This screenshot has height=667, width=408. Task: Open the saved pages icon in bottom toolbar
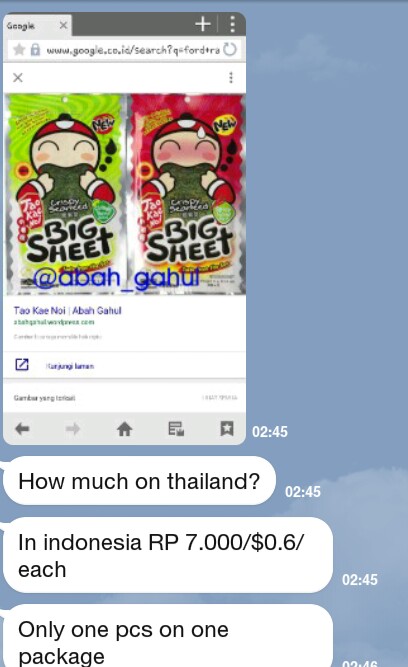(x=176, y=429)
